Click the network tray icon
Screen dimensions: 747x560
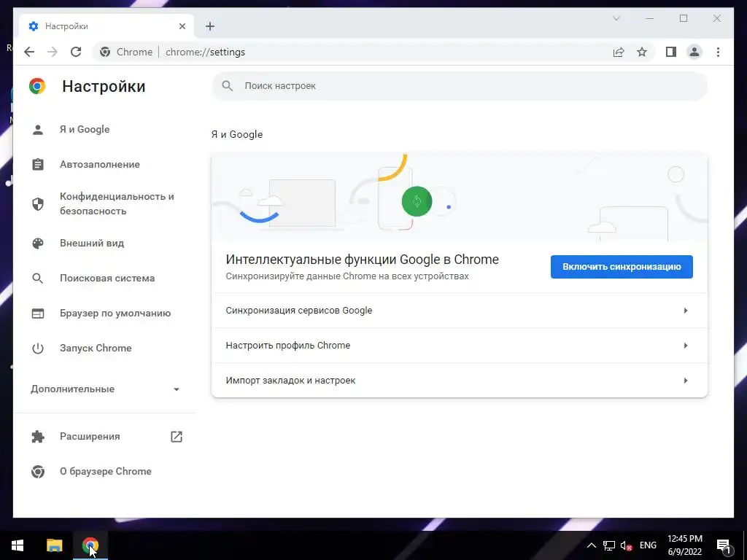609,545
